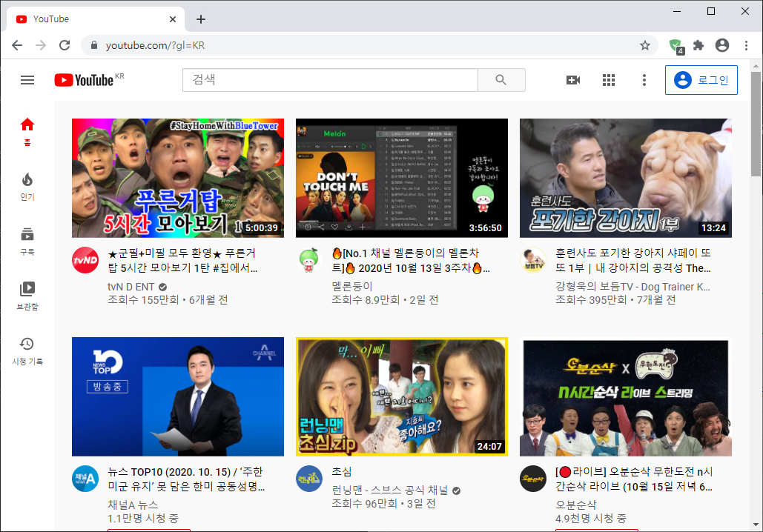Open the Chrome profile avatar

coord(722,45)
